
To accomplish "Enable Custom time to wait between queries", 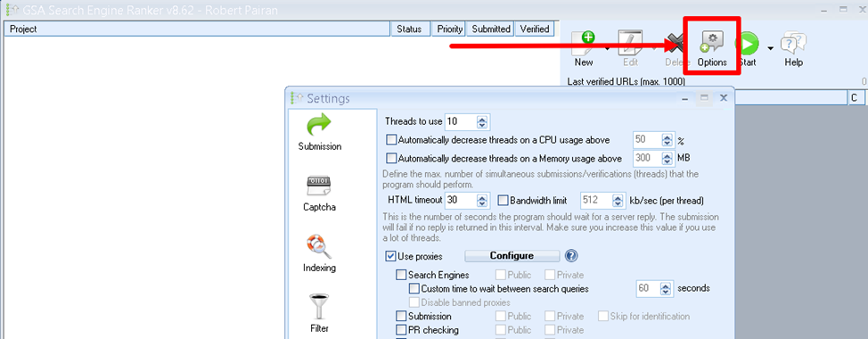I will [414, 288].
